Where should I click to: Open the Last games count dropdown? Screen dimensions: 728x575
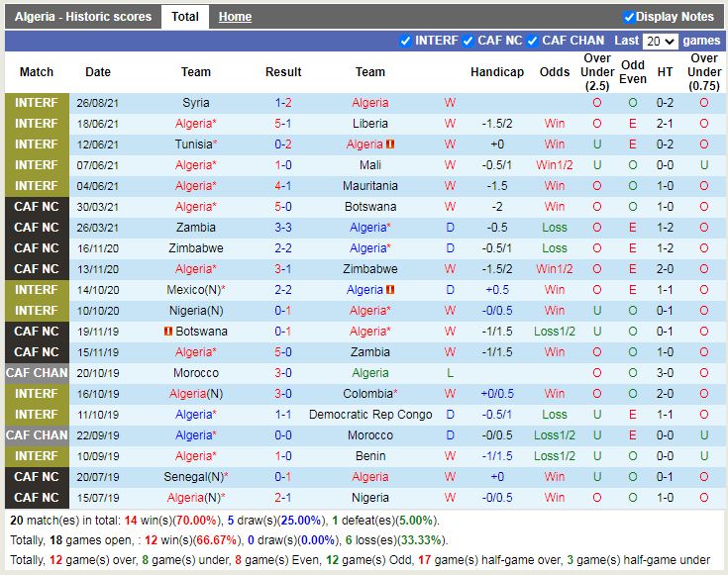[659, 42]
